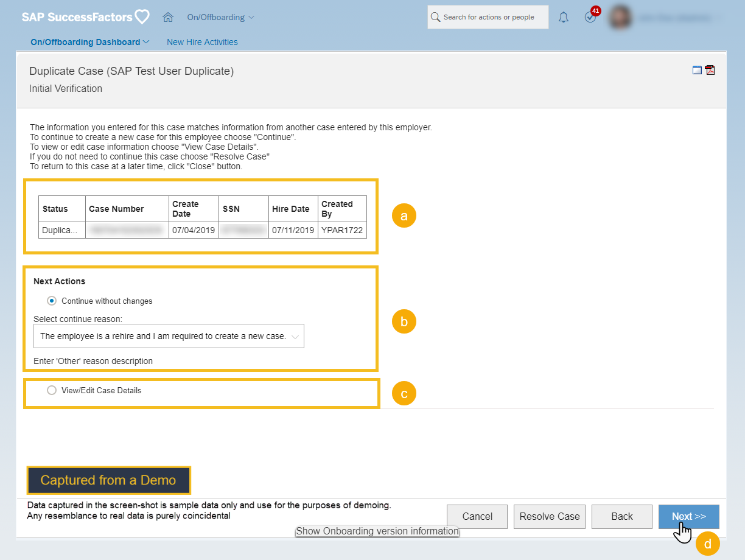Select the Continue without changes radio button

click(x=52, y=301)
